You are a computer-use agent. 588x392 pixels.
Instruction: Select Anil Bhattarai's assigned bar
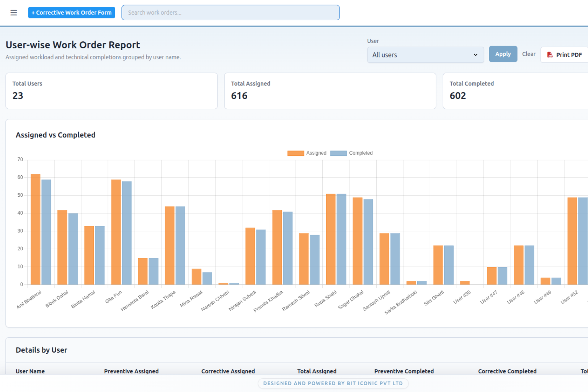click(x=35, y=229)
